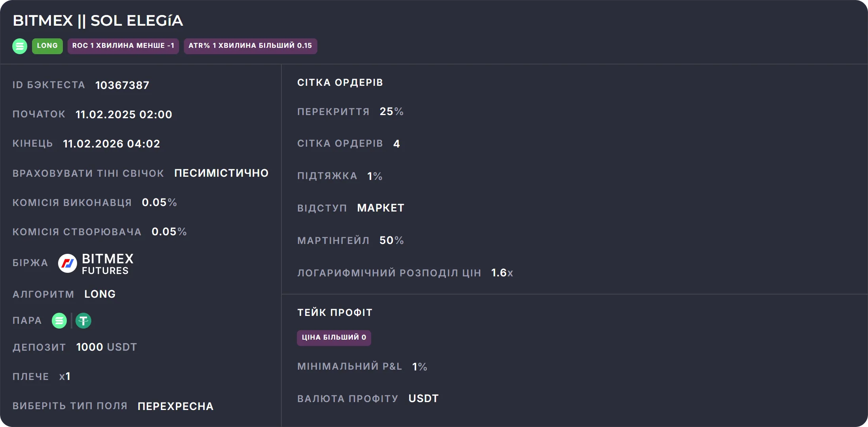The height and width of the screenshot is (427, 868).
Task: Click the ПЕРЕХРЕСНА margin type value
Action: pos(175,406)
